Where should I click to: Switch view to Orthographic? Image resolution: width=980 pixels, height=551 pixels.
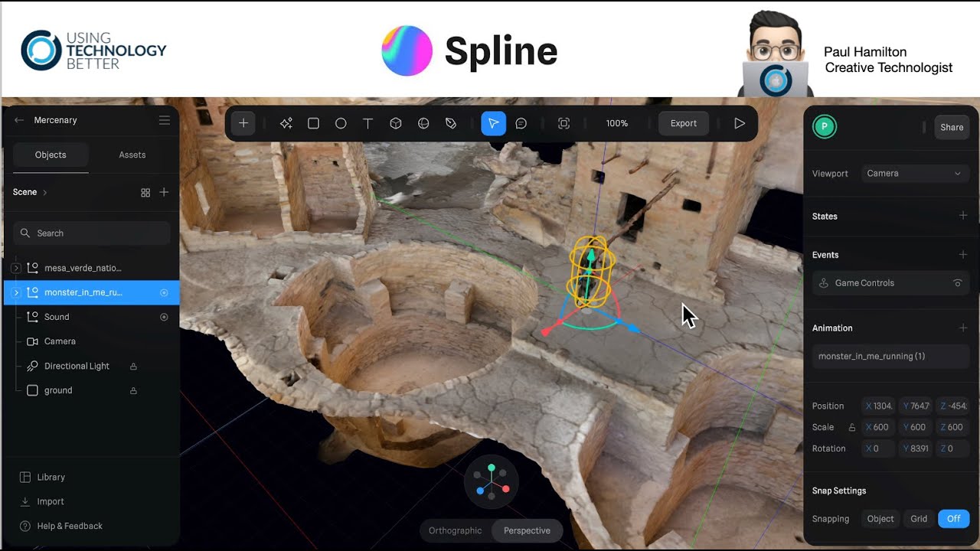click(x=456, y=530)
